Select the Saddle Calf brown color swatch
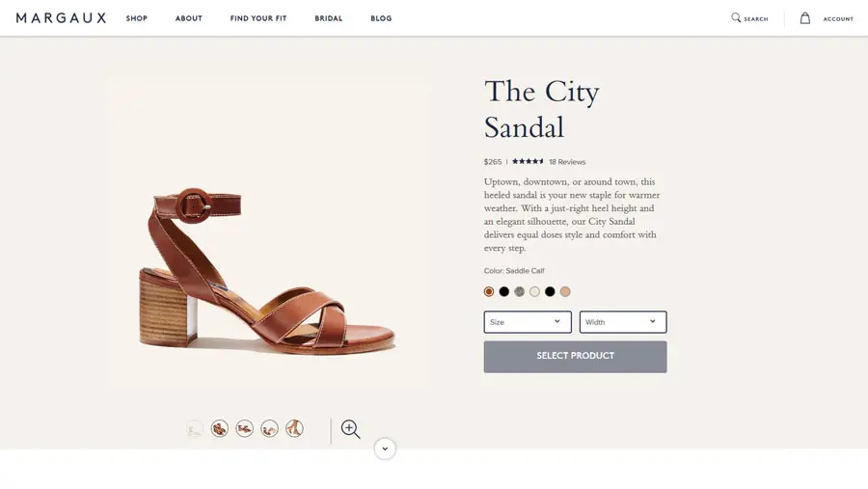Screen dimensions: 868x489 pyautogui.click(x=489, y=291)
